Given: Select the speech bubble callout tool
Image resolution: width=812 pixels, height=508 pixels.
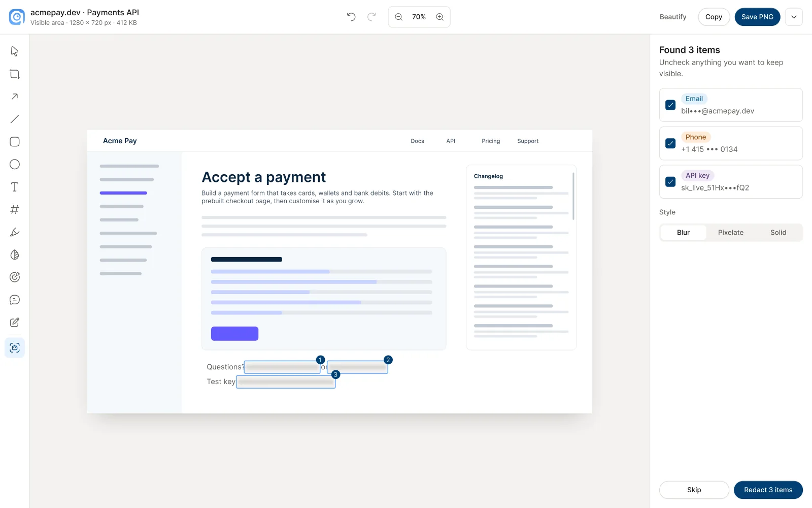Looking at the screenshot, I should click(15, 300).
